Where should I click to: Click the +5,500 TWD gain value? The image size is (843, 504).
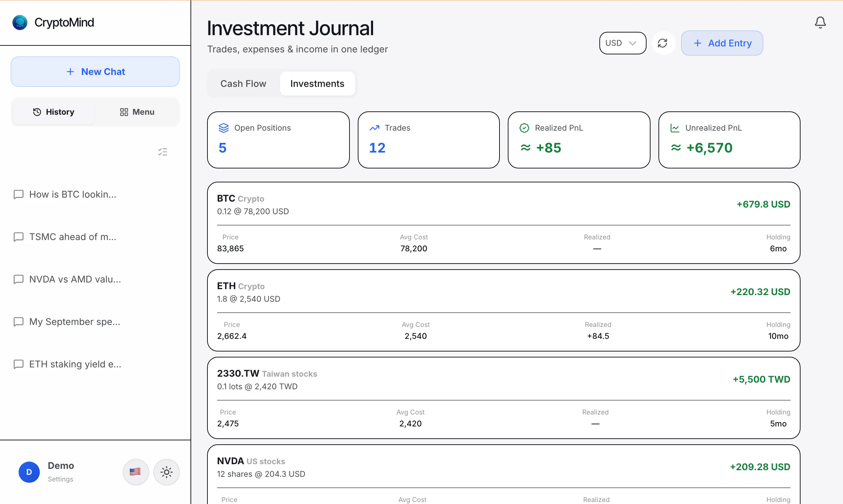(761, 380)
